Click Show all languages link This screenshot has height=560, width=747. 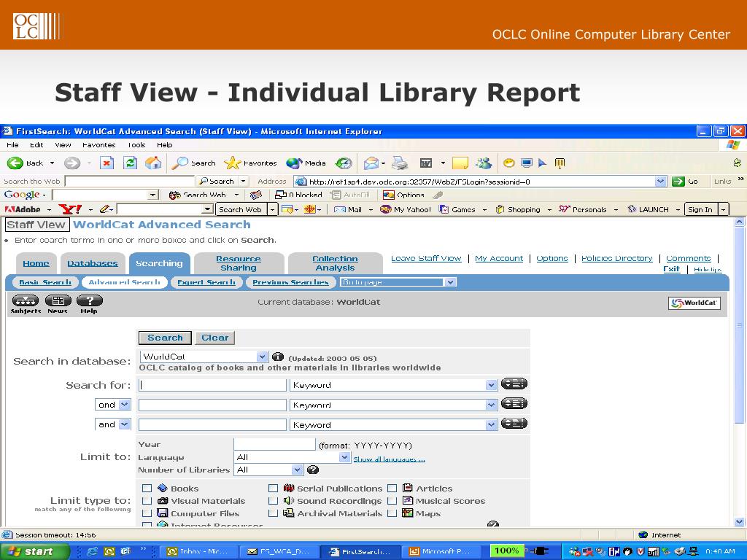389,459
